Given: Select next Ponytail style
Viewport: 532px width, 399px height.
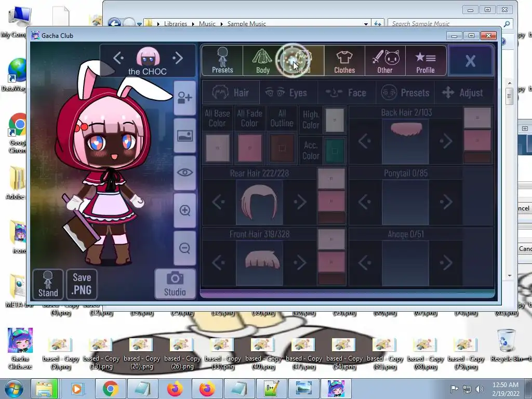Looking at the screenshot, I should pos(446,202).
